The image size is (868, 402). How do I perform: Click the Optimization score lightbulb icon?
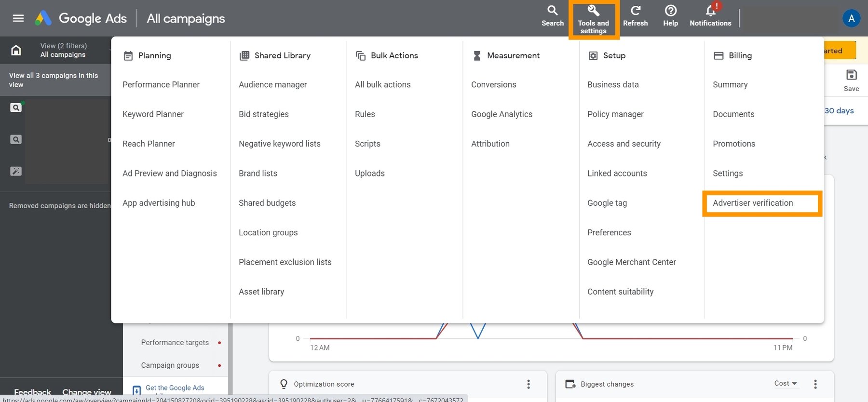[x=284, y=384]
